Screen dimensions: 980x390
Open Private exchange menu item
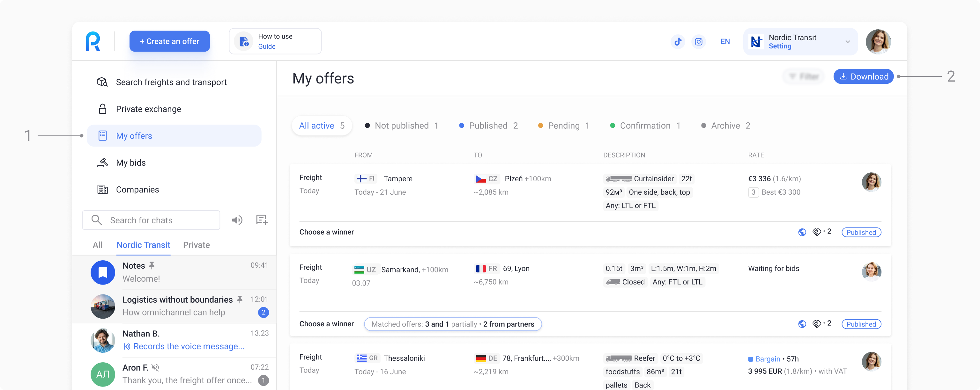[174, 109]
